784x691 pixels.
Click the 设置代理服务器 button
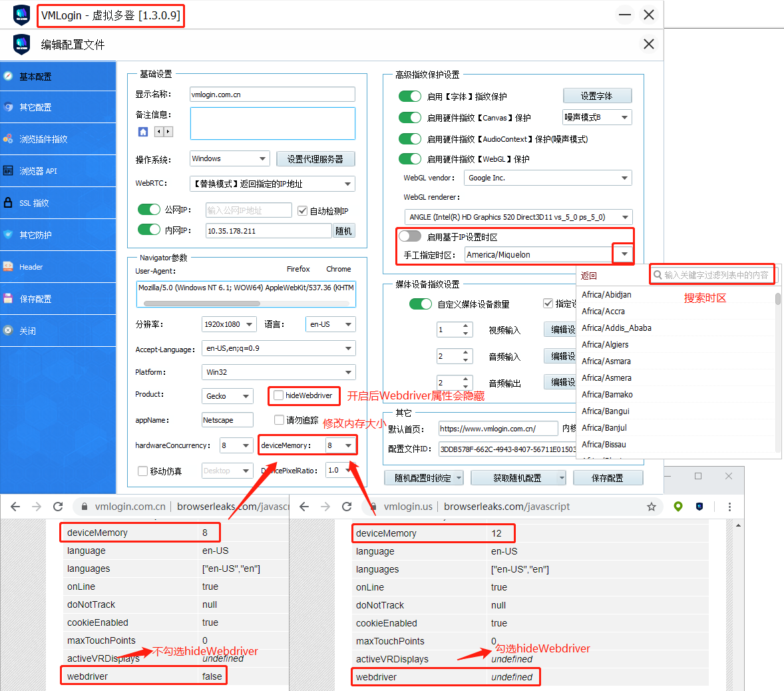tap(315, 159)
